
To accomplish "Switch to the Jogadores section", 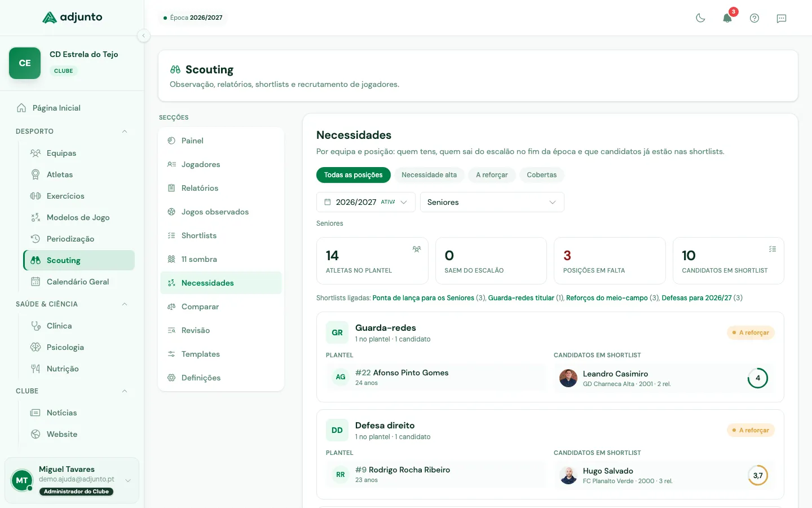I will 221,164.
